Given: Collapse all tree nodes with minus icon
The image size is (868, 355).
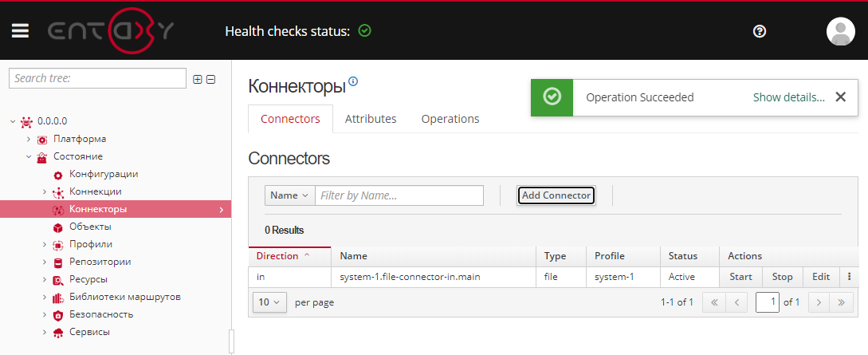Looking at the screenshot, I should coord(210,79).
